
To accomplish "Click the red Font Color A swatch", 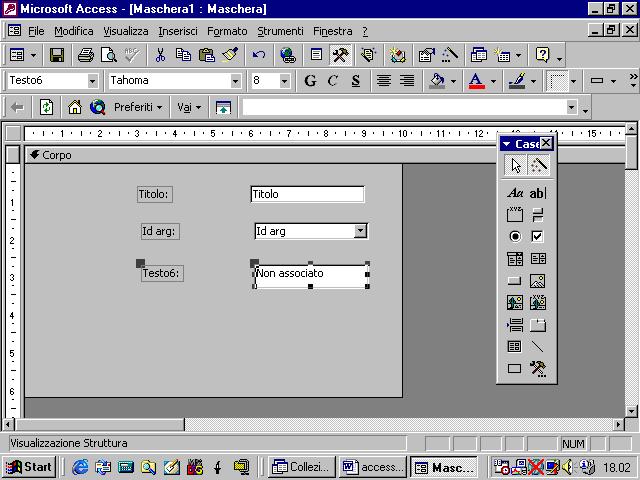I will coord(477,81).
